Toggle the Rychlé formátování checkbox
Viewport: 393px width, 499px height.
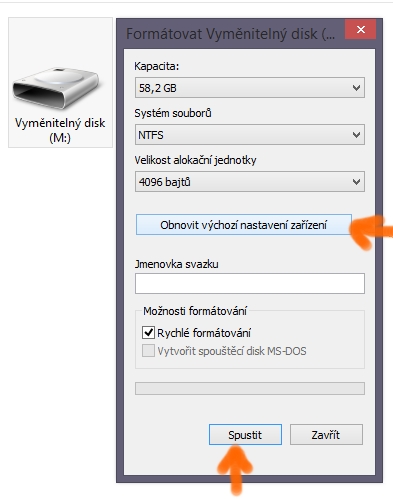(148, 332)
